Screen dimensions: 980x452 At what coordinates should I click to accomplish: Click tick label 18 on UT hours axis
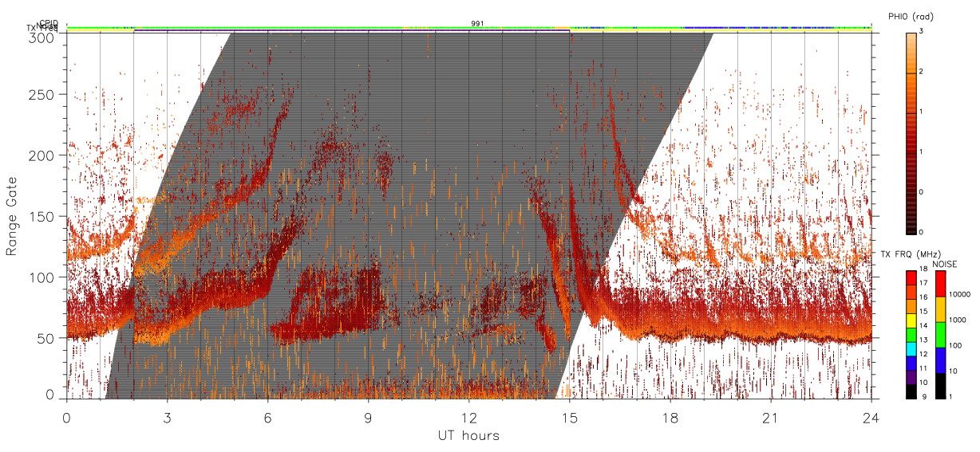pos(670,418)
